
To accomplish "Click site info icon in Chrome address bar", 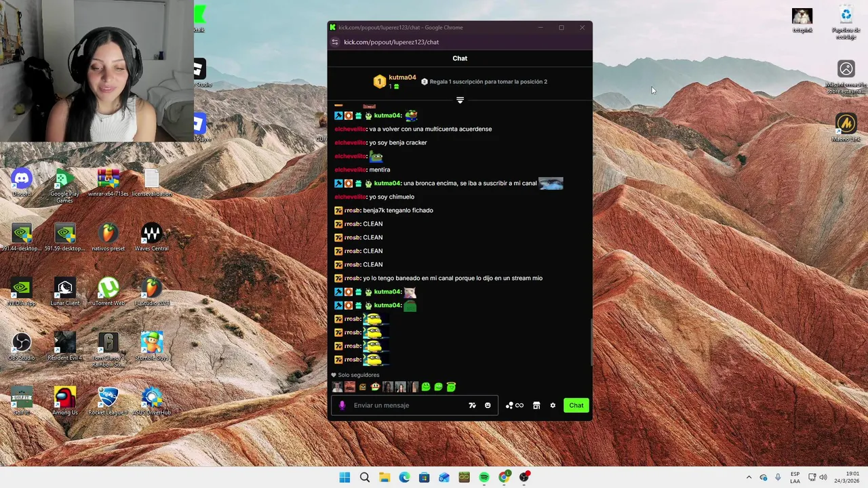I will (x=335, y=42).
